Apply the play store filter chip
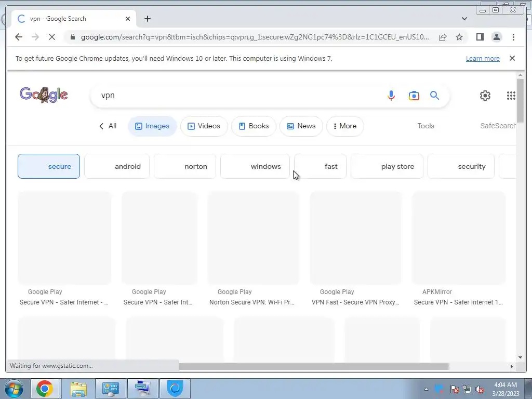 pyautogui.click(x=387, y=166)
